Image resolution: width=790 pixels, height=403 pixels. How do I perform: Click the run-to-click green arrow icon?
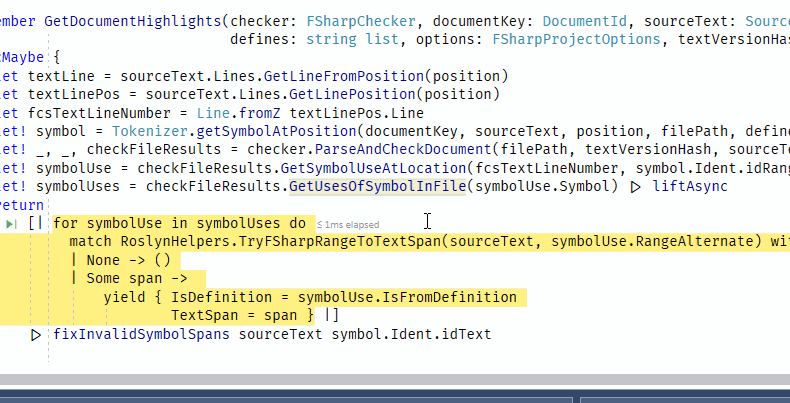click(11, 224)
